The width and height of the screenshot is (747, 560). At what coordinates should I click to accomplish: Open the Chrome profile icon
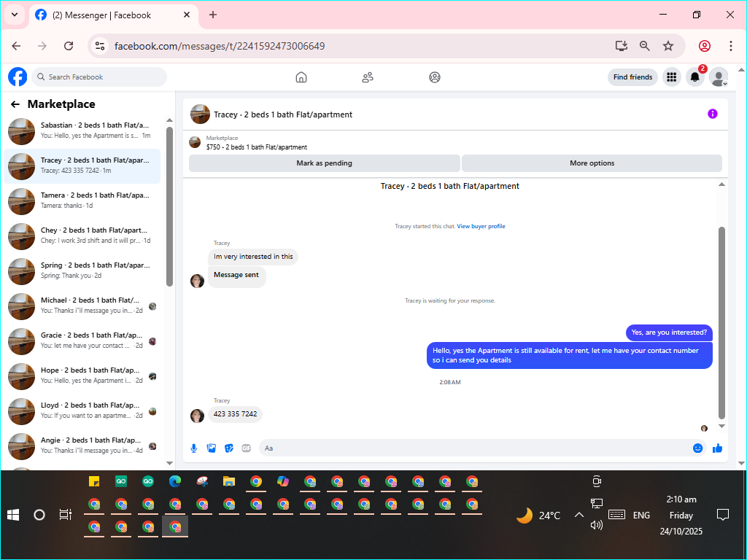tap(705, 46)
